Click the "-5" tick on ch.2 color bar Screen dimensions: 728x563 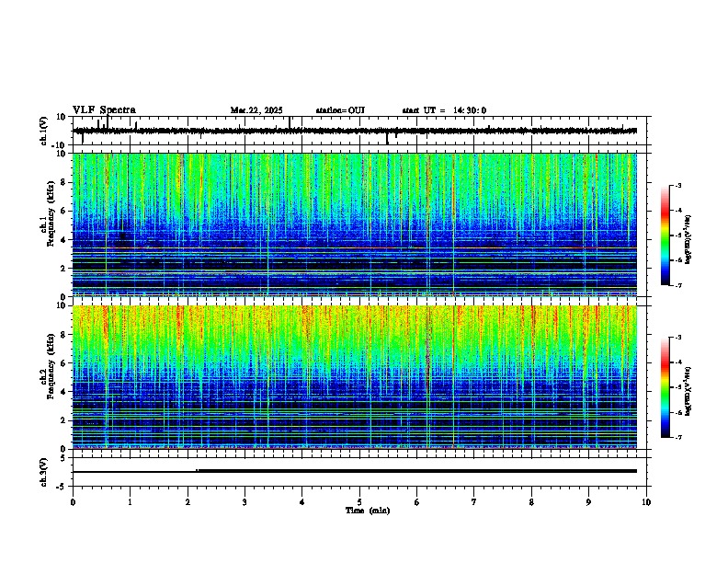click(677, 387)
